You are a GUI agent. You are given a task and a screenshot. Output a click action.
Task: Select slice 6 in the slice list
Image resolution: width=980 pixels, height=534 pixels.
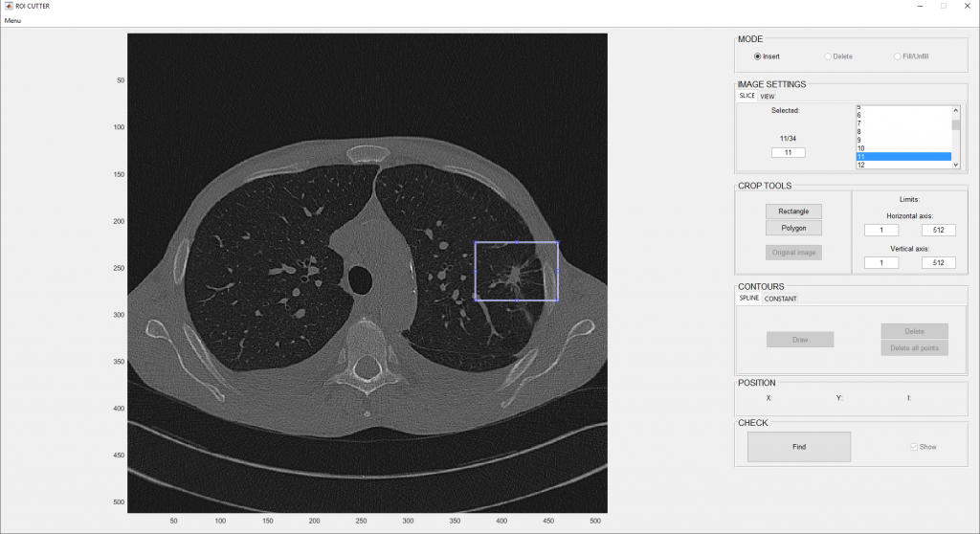(903, 115)
